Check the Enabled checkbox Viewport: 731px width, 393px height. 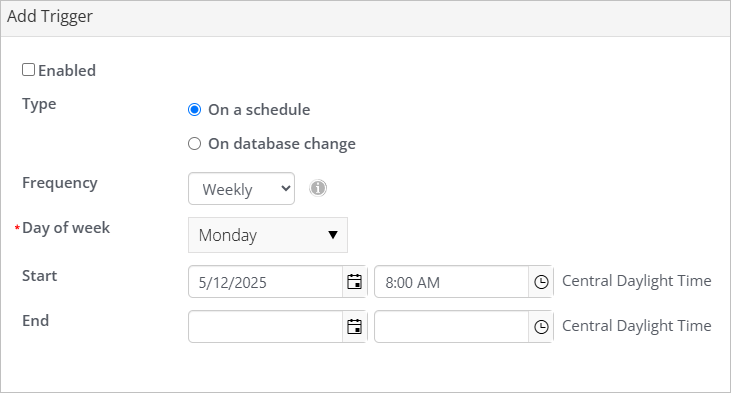pyautogui.click(x=28, y=69)
